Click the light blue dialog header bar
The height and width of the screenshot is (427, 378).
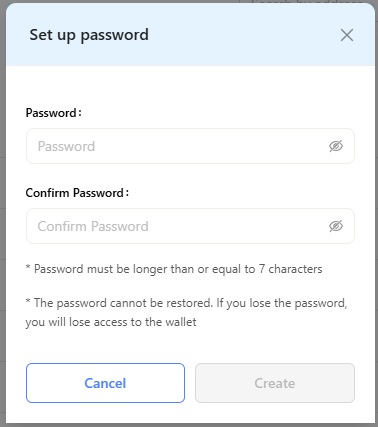[190, 35]
